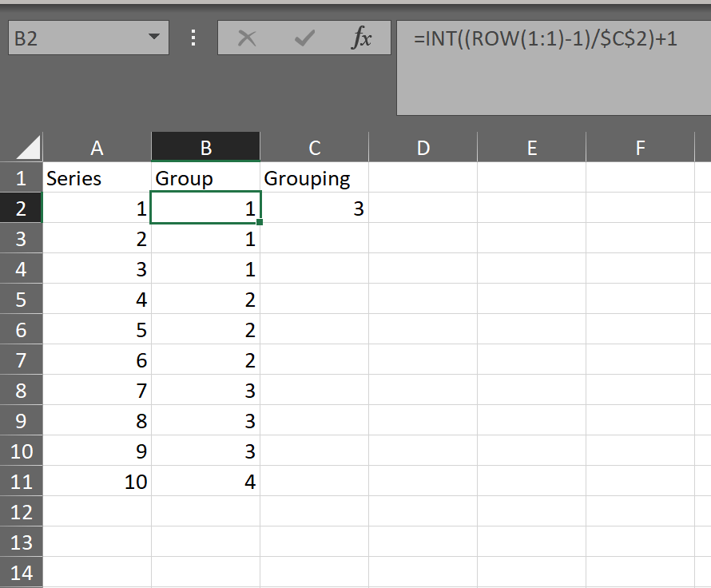Viewport: 711px width, 588px height.
Task: Click cell A11 containing value 10
Action: [x=97, y=482]
